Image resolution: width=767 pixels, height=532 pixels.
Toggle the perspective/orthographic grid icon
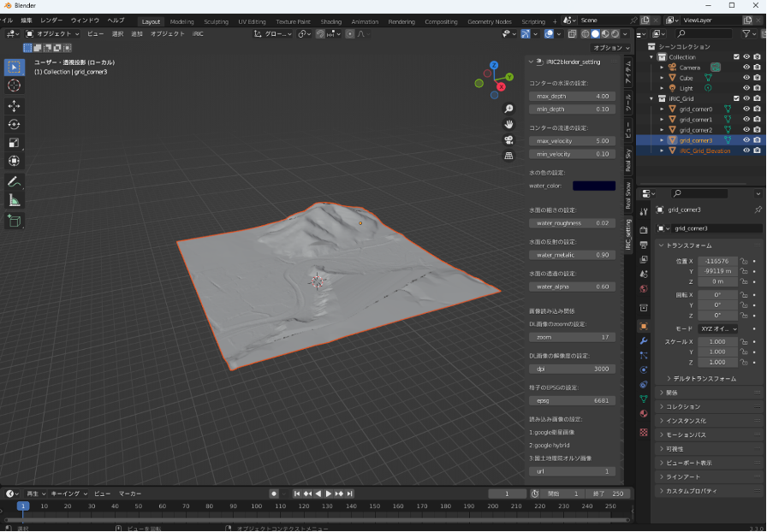coord(508,156)
